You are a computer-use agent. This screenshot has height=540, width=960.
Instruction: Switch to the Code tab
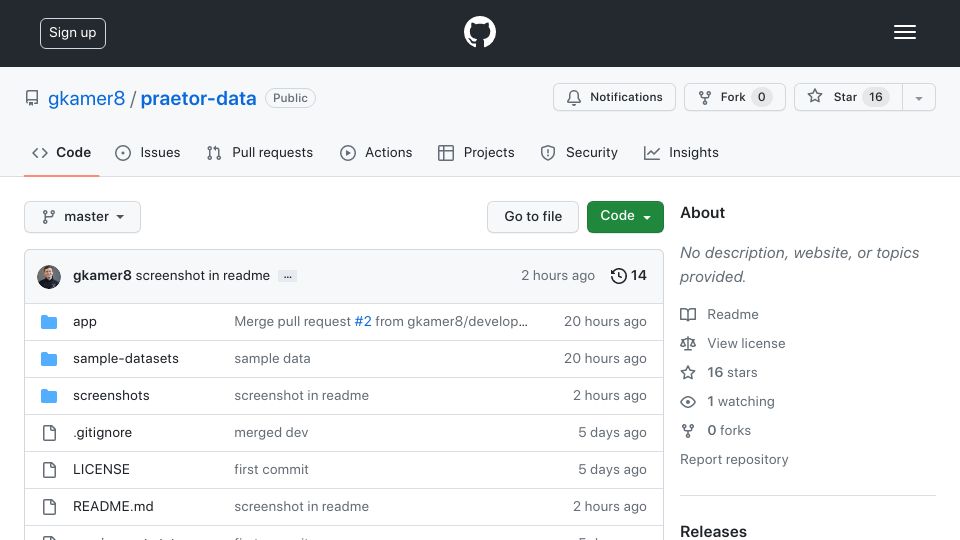62,152
